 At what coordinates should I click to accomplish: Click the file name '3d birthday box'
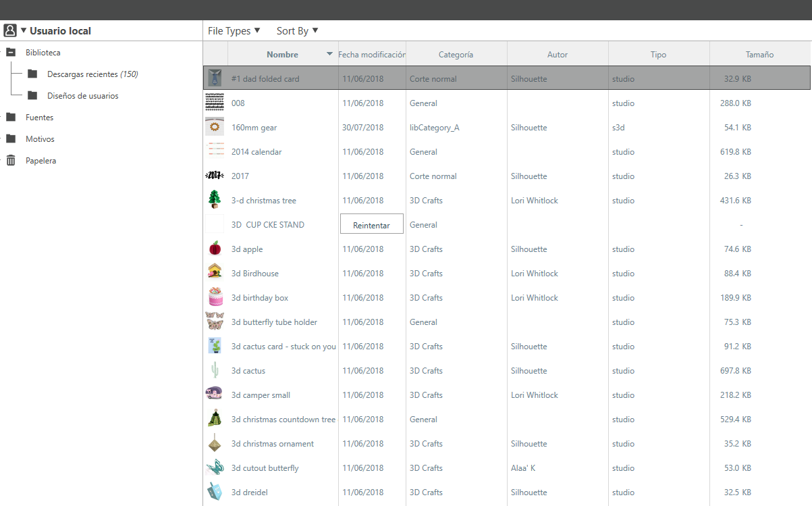pyautogui.click(x=260, y=298)
